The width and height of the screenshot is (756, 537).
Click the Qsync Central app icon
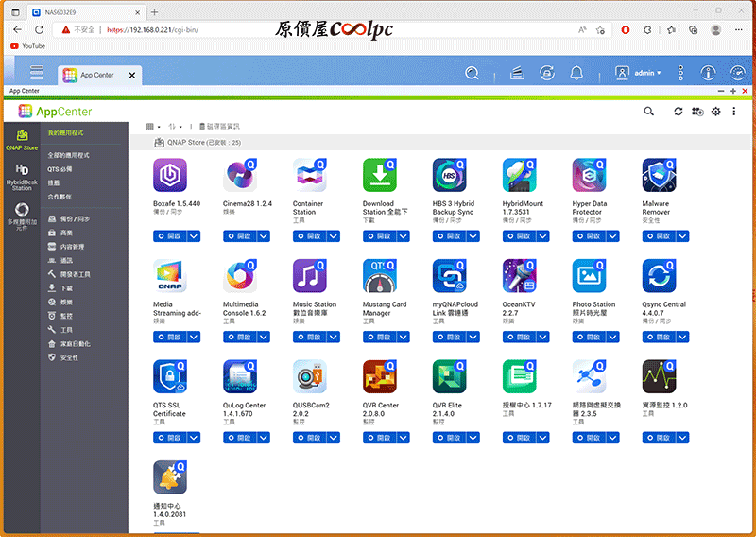coord(659,276)
